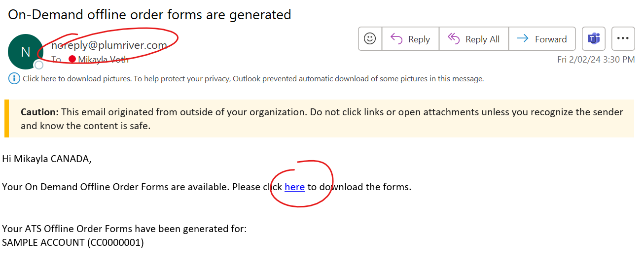Open the emoji reaction picker
The width and height of the screenshot is (644, 268).
point(370,39)
